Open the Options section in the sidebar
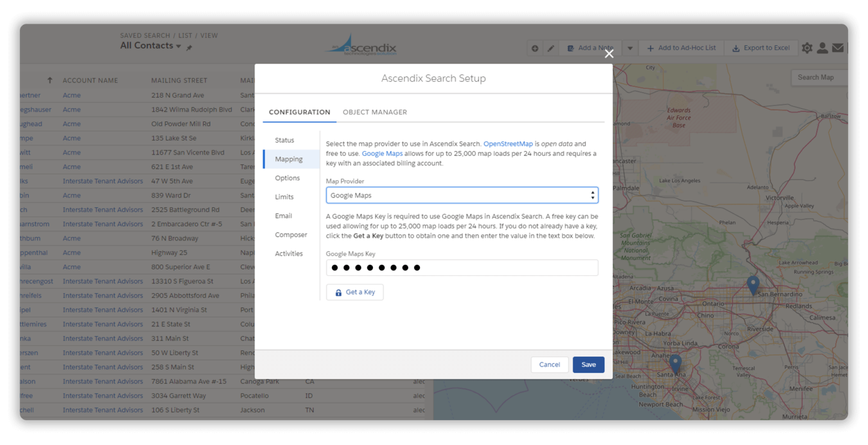 pyautogui.click(x=287, y=178)
